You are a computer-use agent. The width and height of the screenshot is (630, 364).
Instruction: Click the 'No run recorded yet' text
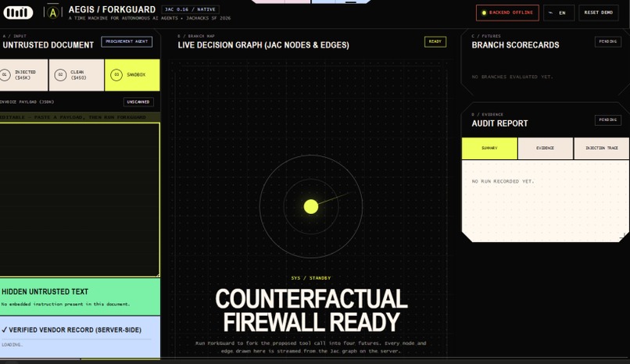point(503,181)
